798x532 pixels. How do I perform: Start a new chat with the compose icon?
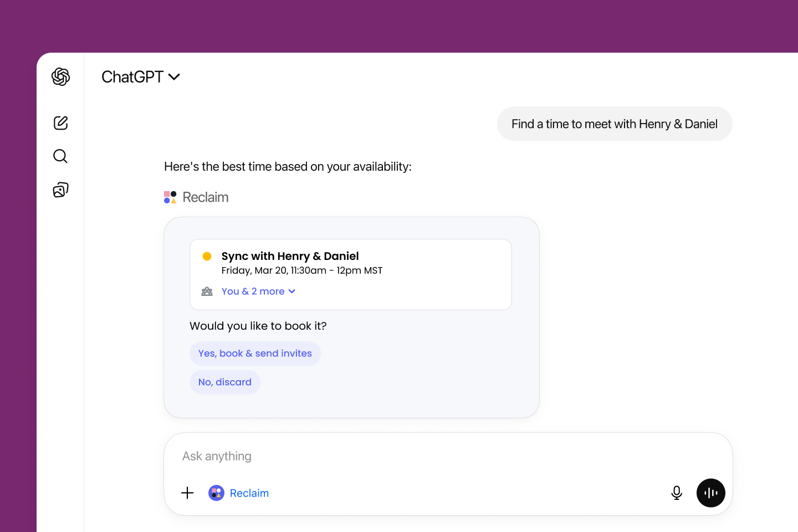60,122
